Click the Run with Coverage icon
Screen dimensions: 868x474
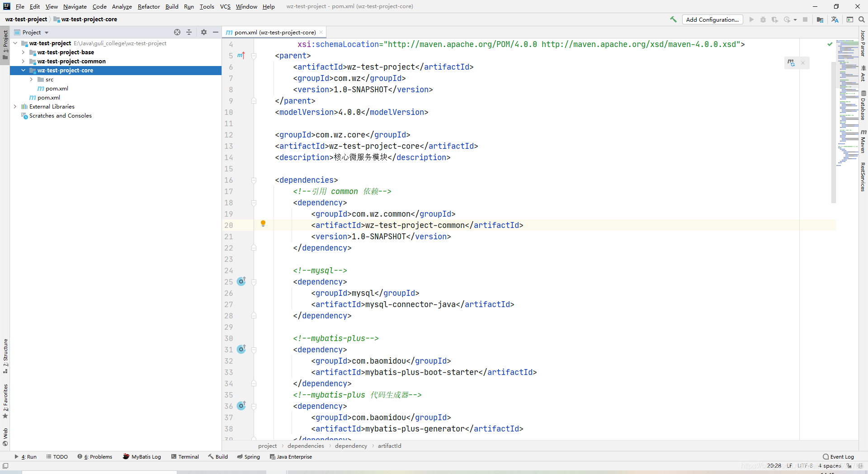click(x=775, y=19)
